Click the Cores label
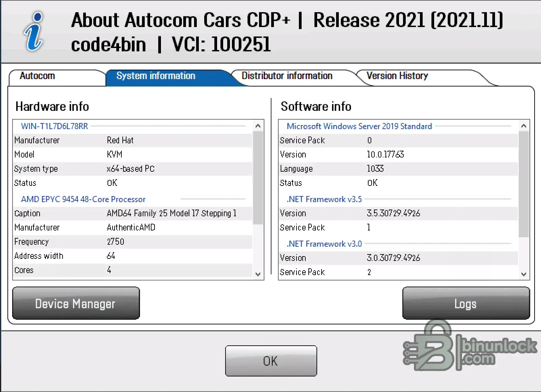 pyautogui.click(x=24, y=270)
